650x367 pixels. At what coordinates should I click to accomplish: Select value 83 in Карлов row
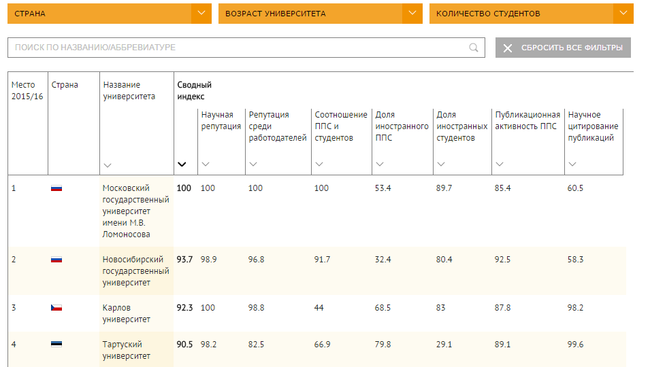click(440, 308)
